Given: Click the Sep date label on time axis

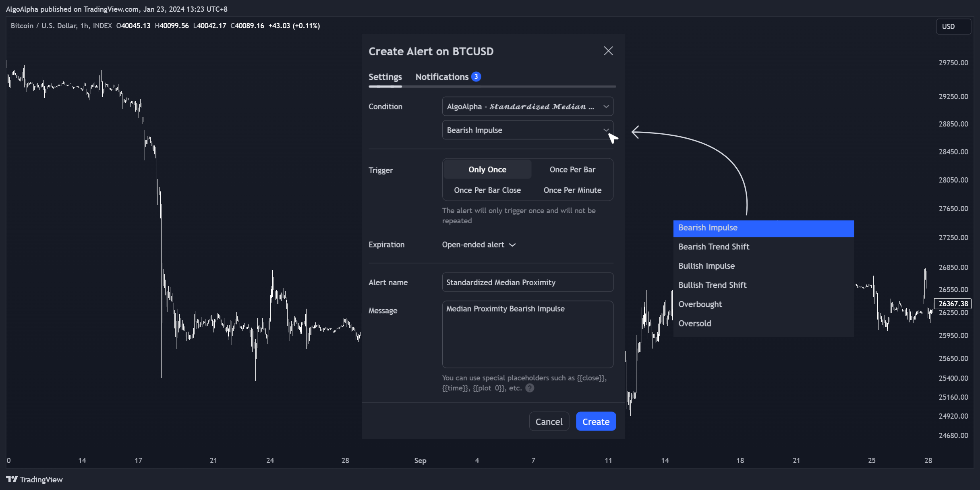Looking at the screenshot, I should [x=420, y=461].
